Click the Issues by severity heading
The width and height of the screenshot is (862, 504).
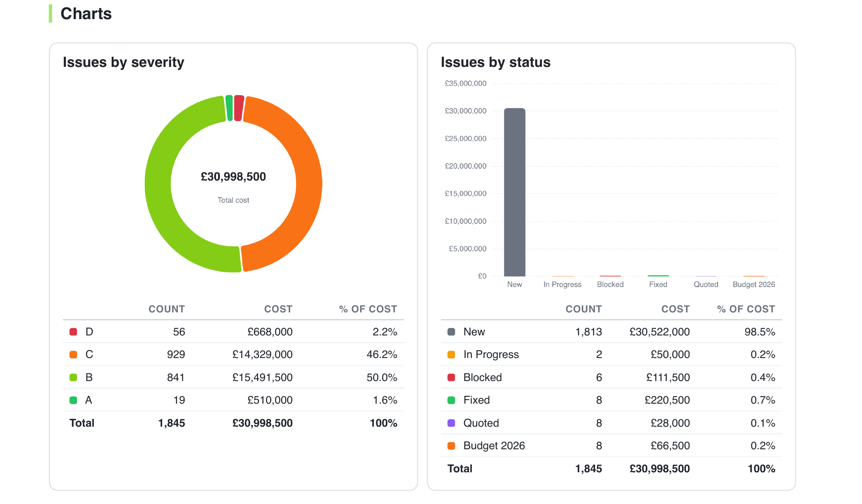pyautogui.click(x=123, y=62)
